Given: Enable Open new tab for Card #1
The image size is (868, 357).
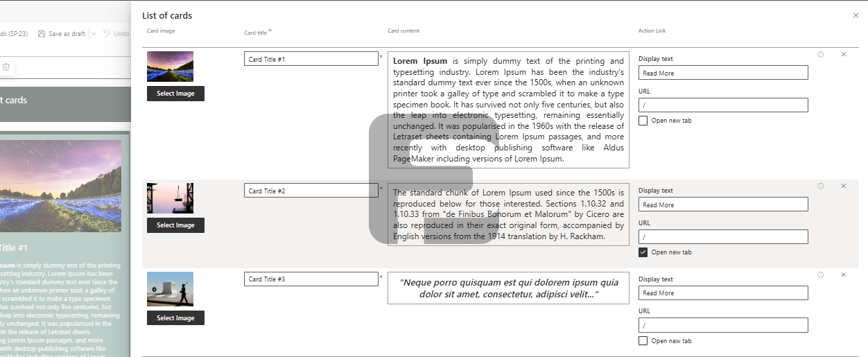Looking at the screenshot, I should click(x=643, y=121).
